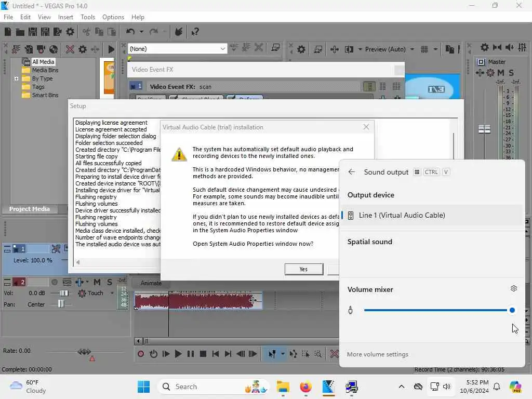The image size is (532, 399).
Task: Open Preview (Auto) quality dropdown
Action: click(x=390, y=49)
